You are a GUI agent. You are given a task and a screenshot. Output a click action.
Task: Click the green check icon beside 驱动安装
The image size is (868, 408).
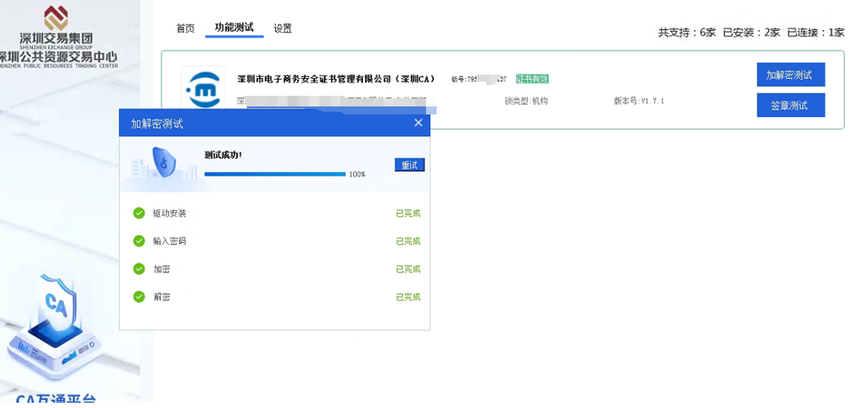pyautogui.click(x=138, y=213)
